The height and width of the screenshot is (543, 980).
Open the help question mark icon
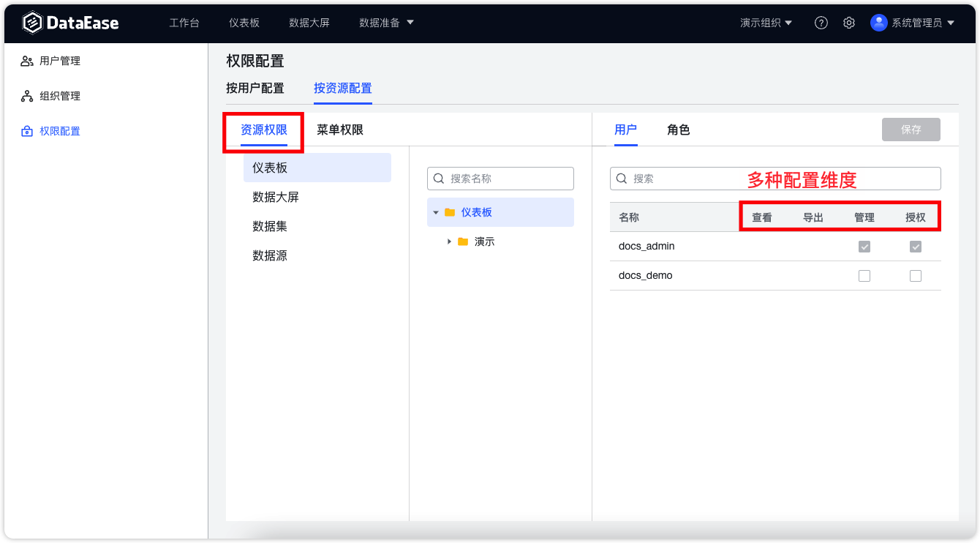pos(821,23)
